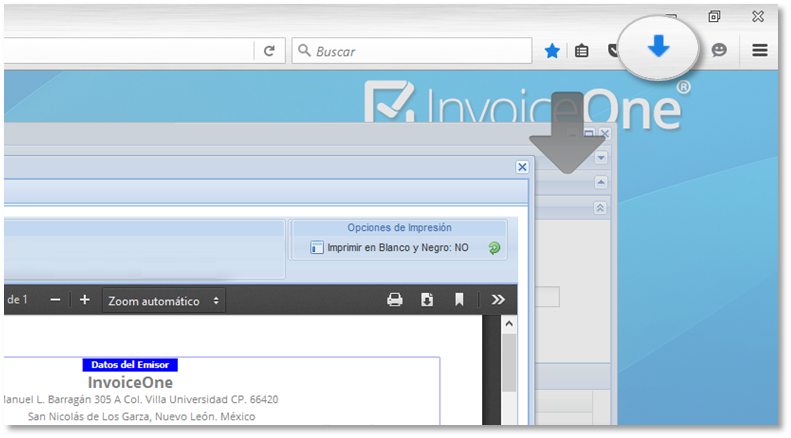Open the bookmarks list icon
Viewport: 791px width, 438px height.
coord(582,50)
